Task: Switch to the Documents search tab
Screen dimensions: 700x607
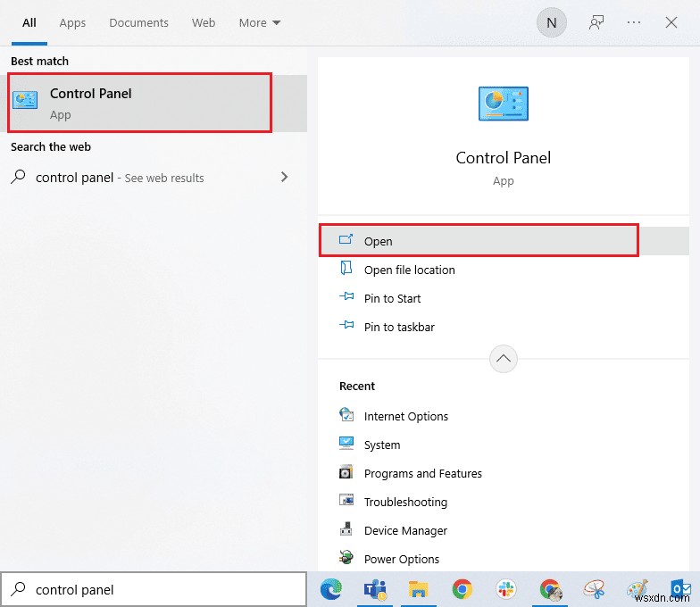Action: (138, 23)
